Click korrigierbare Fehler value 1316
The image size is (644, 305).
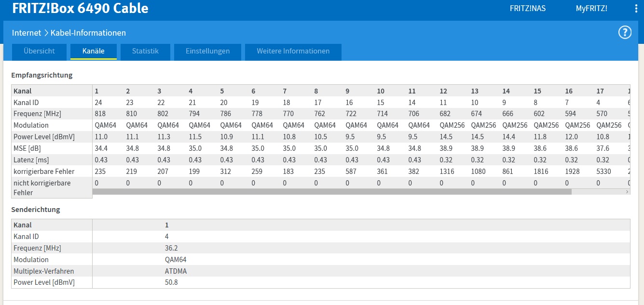pyautogui.click(x=447, y=172)
